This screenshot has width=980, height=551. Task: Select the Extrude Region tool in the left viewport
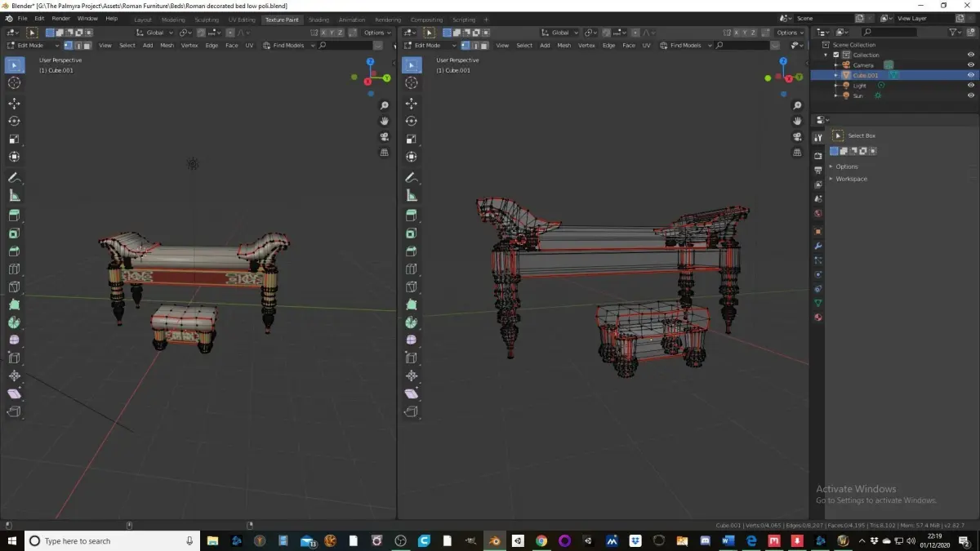14,216
